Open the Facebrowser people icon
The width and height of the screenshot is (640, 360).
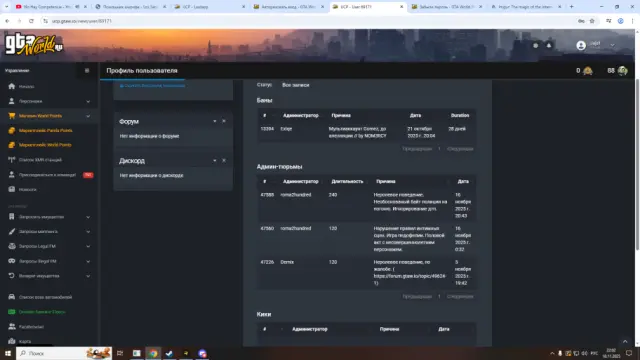pyautogui.click(x=11, y=327)
